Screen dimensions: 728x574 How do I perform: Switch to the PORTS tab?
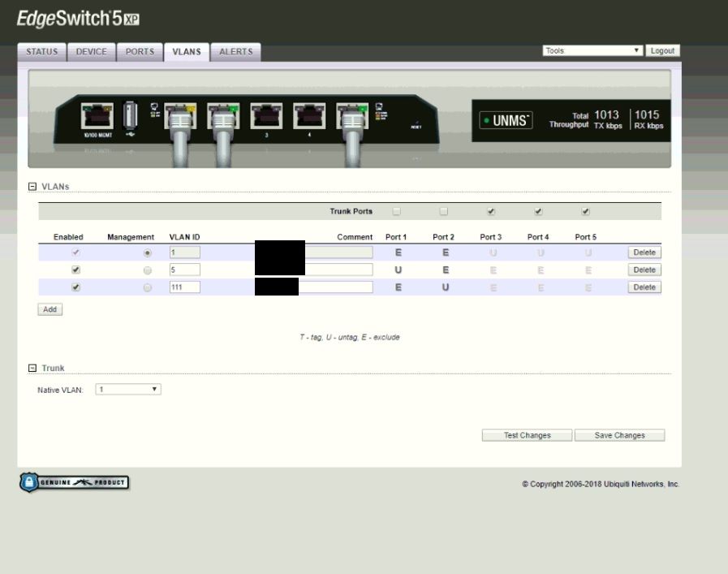coord(140,52)
